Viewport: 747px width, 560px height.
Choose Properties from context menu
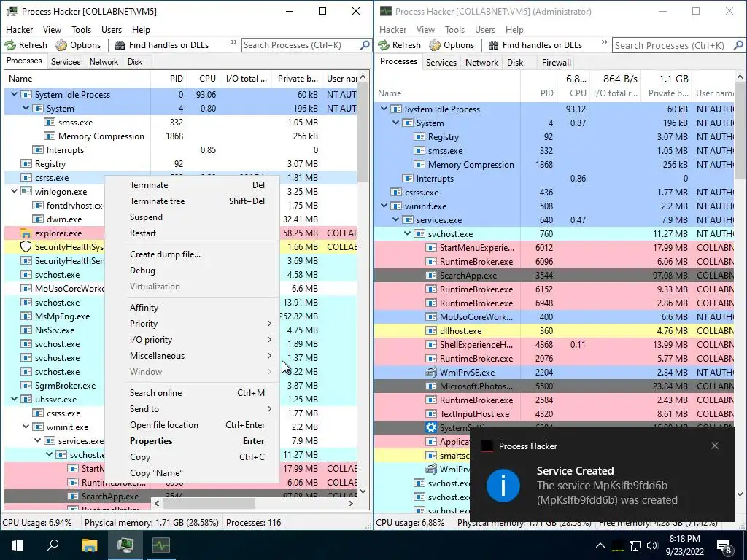tap(192, 441)
